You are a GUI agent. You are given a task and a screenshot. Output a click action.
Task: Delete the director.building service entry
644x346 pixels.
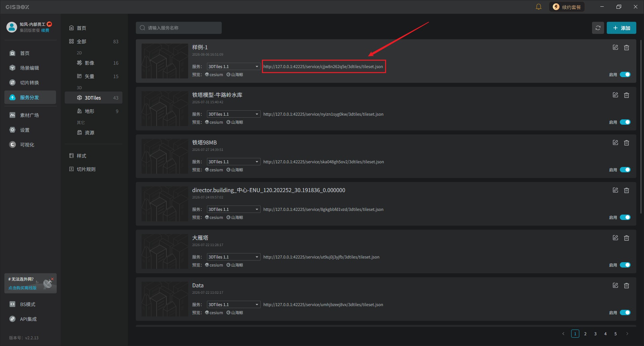coord(627,190)
